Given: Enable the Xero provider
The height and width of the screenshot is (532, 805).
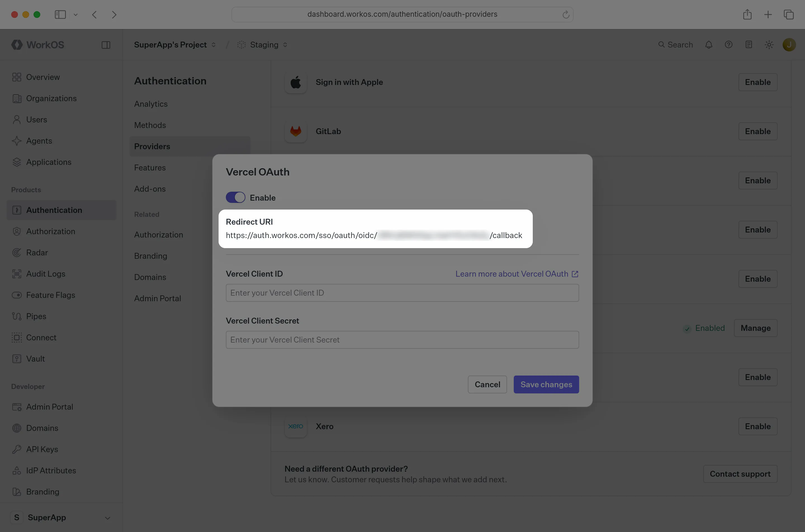Looking at the screenshot, I should click(x=757, y=426).
